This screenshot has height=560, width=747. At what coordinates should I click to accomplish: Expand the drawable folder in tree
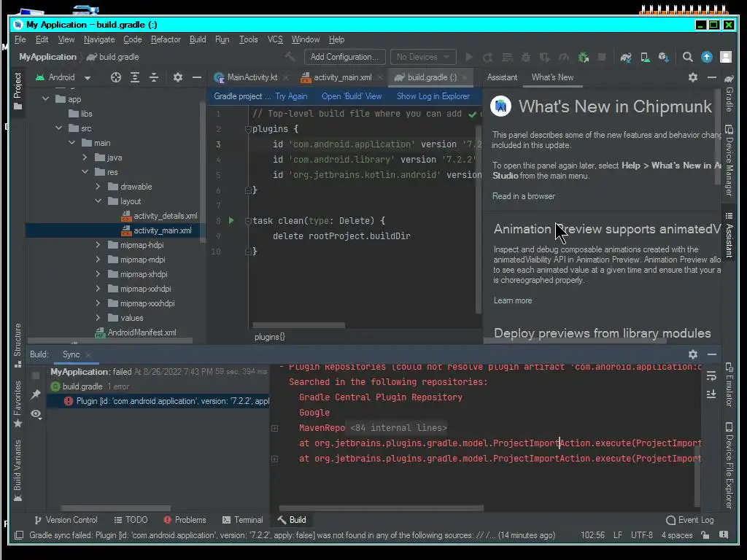coord(98,187)
